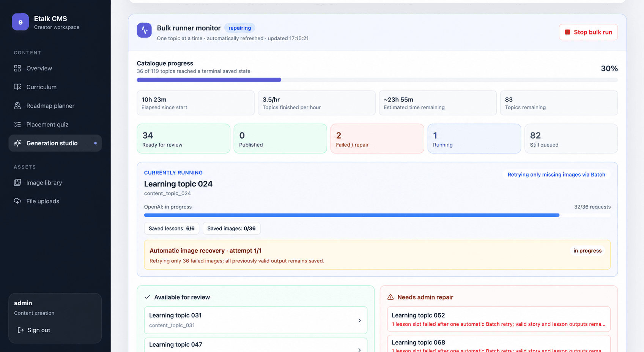This screenshot has width=644, height=352.
Task: Open Image library from assets
Action: click(x=55, y=183)
